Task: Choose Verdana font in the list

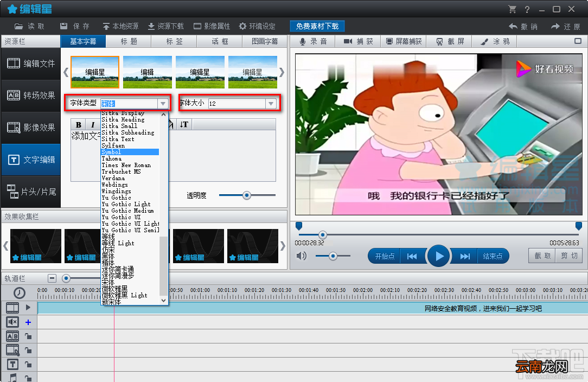Action: (x=130, y=178)
